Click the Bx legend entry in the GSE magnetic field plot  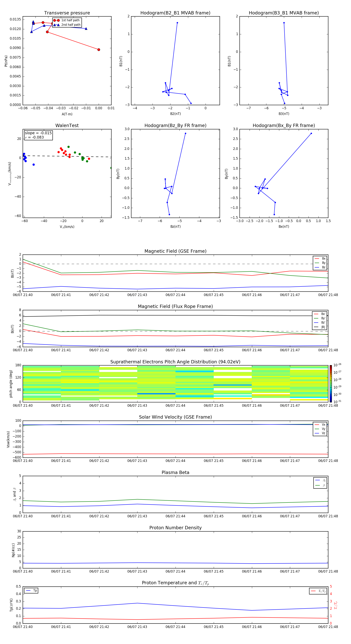coord(320,259)
